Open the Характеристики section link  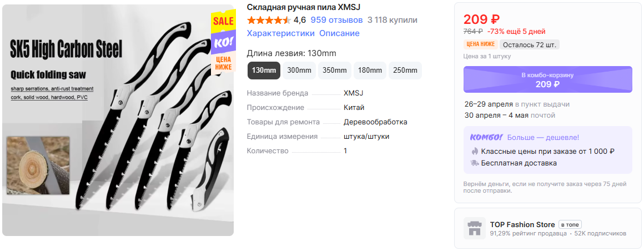tap(280, 33)
